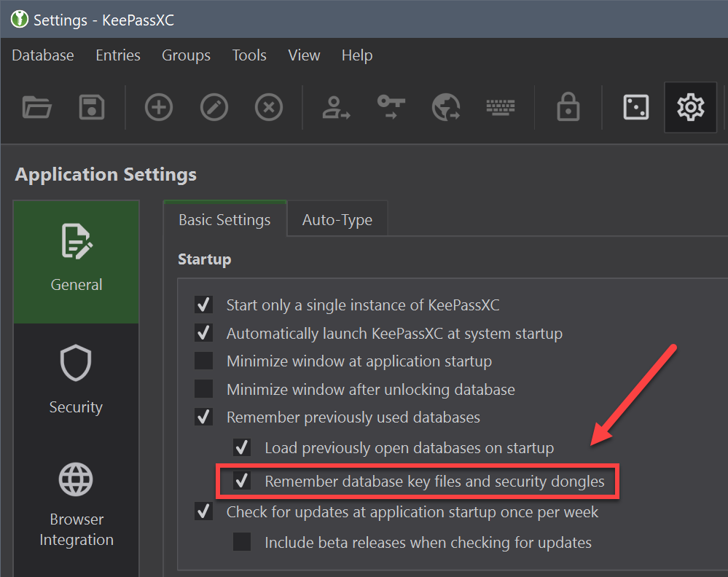Copy password to clipboard
The width and height of the screenshot is (728, 577).
[391, 107]
